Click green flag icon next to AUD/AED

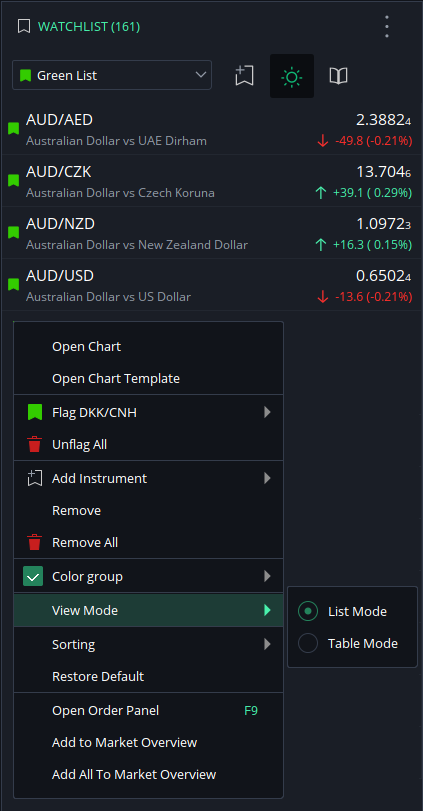click(13, 128)
